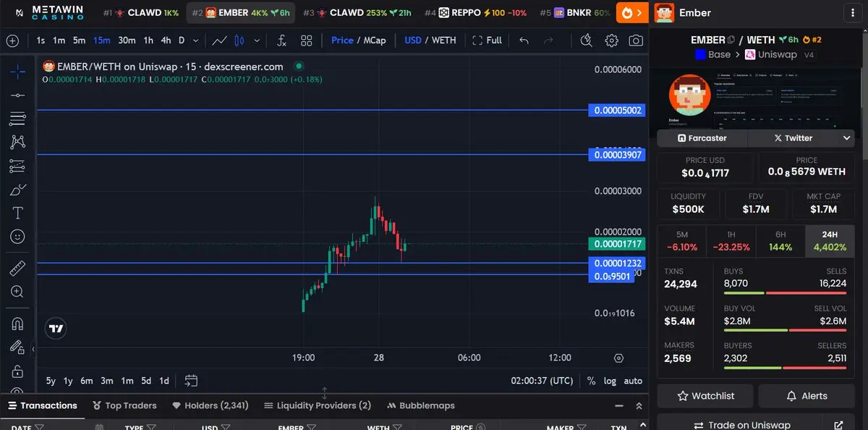This screenshot has height=430, width=868.
Task: Toggle lock all drawings
Action: 18,371
